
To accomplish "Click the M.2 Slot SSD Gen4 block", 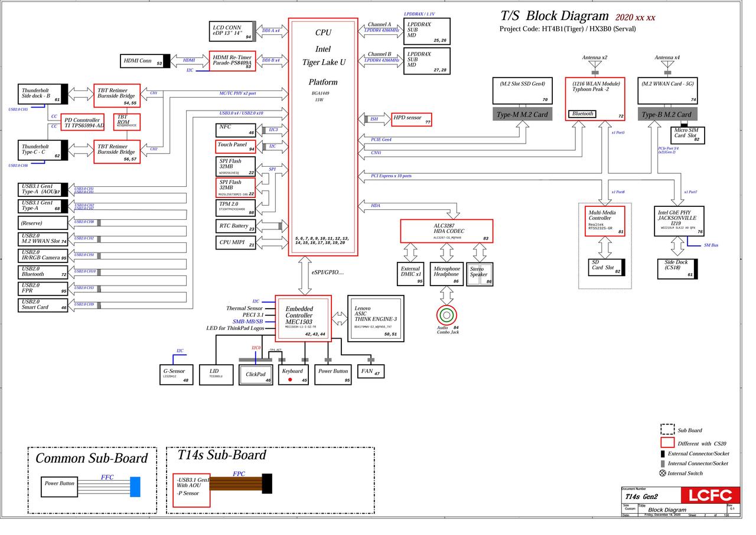I will pos(523,91).
